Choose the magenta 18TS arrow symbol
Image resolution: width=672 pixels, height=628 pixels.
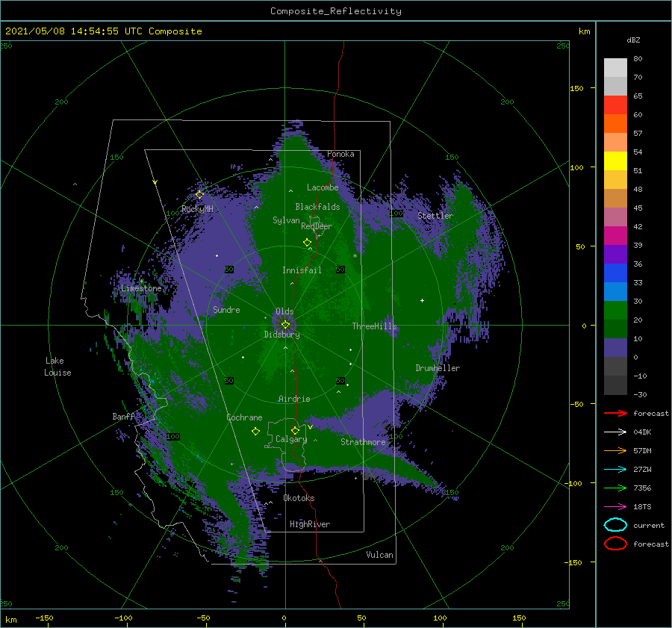click(x=615, y=507)
